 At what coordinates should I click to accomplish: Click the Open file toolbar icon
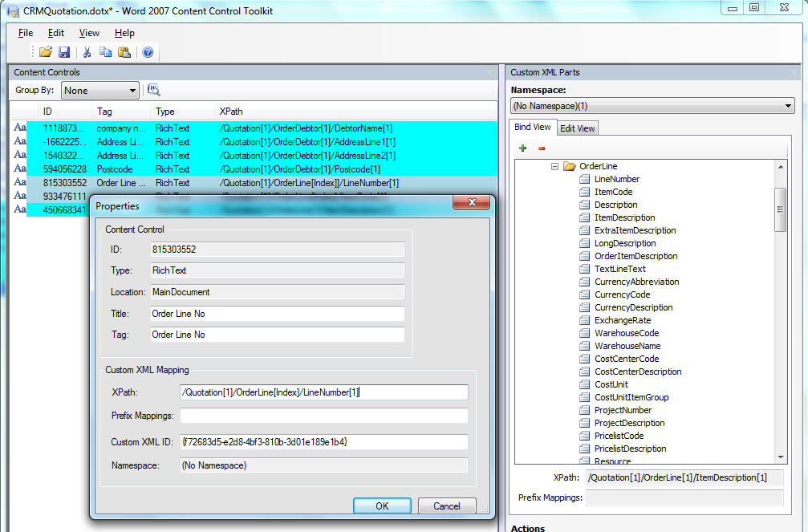pos(46,52)
